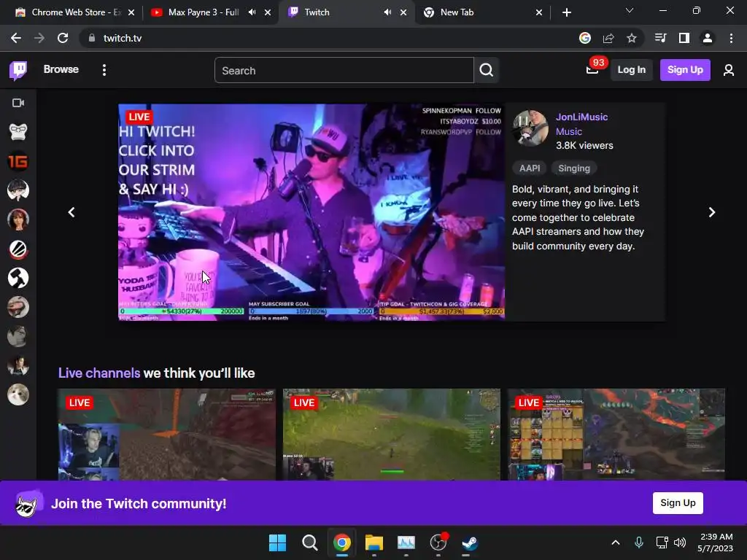Click the purple Sign Up button in header
Image resolution: width=747 pixels, height=560 pixels.
point(685,70)
